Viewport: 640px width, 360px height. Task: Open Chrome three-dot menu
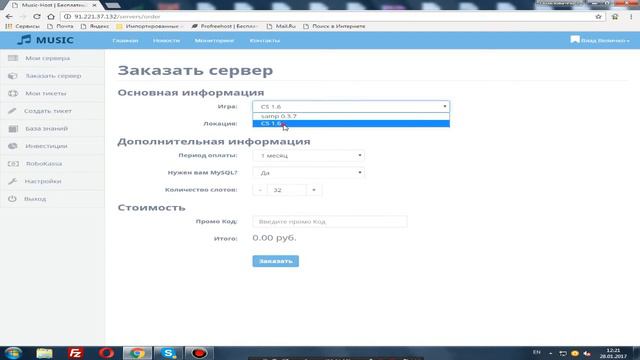click(x=631, y=17)
